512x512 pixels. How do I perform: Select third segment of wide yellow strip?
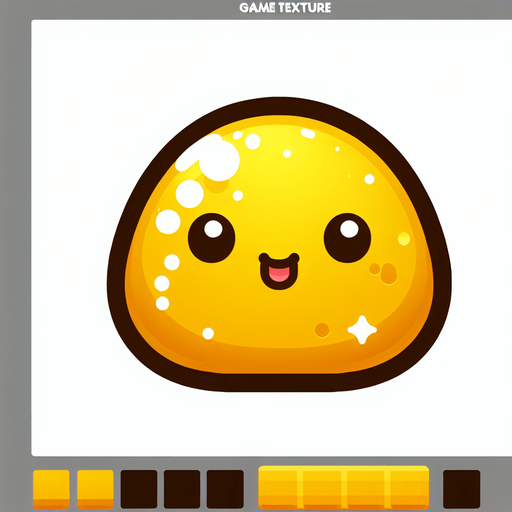click(x=367, y=488)
